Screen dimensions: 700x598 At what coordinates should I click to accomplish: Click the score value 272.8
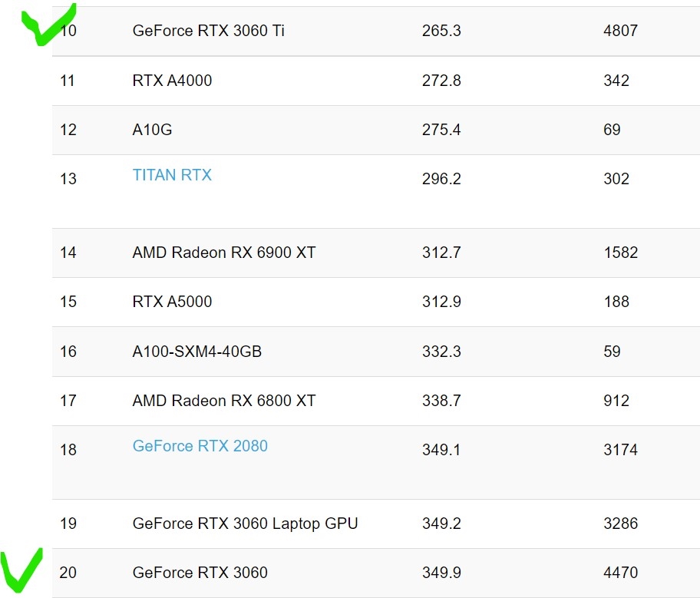point(441,81)
